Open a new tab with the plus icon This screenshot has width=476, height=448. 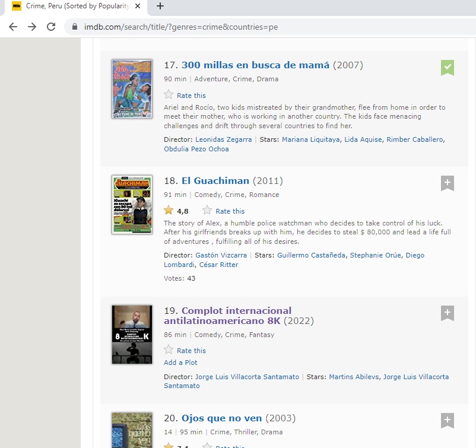160,6
